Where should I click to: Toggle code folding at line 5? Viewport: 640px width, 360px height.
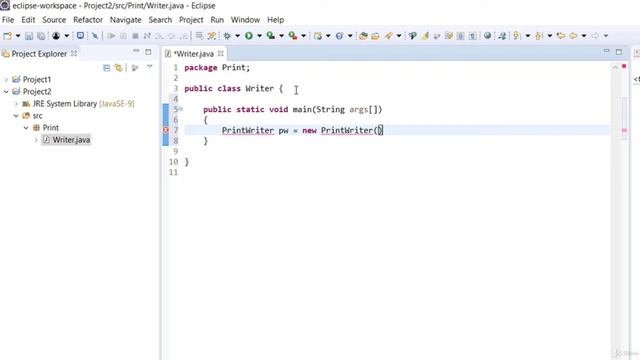[x=180, y=109]
